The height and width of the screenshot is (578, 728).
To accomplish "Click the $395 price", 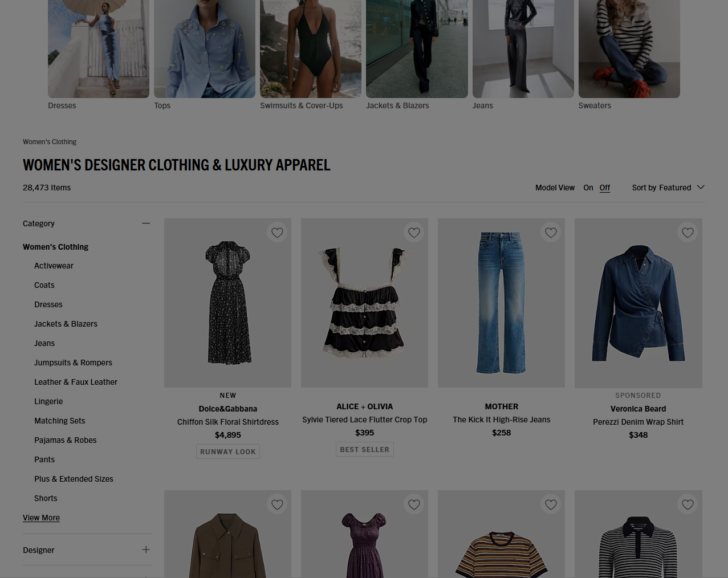I will pos(365,433).
